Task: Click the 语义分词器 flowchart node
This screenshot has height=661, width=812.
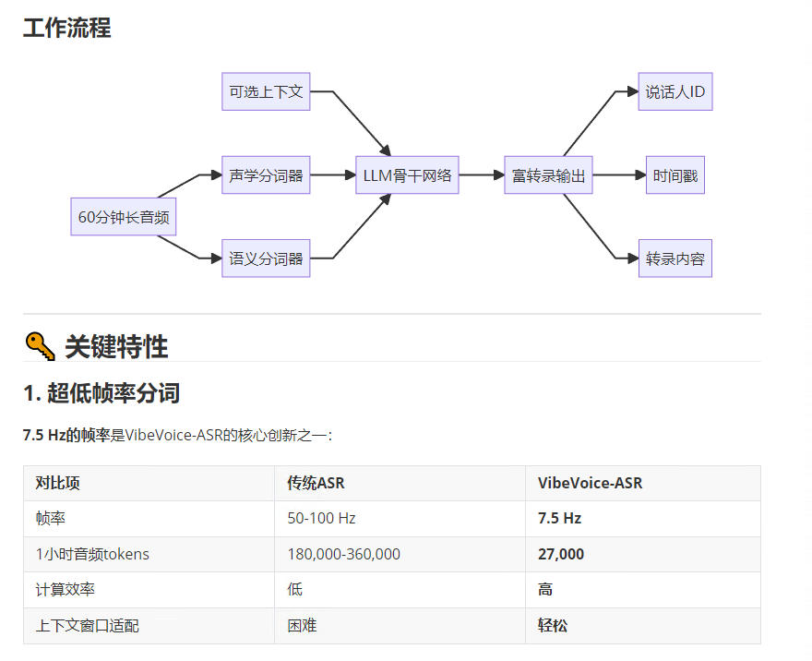Action: 266,258
